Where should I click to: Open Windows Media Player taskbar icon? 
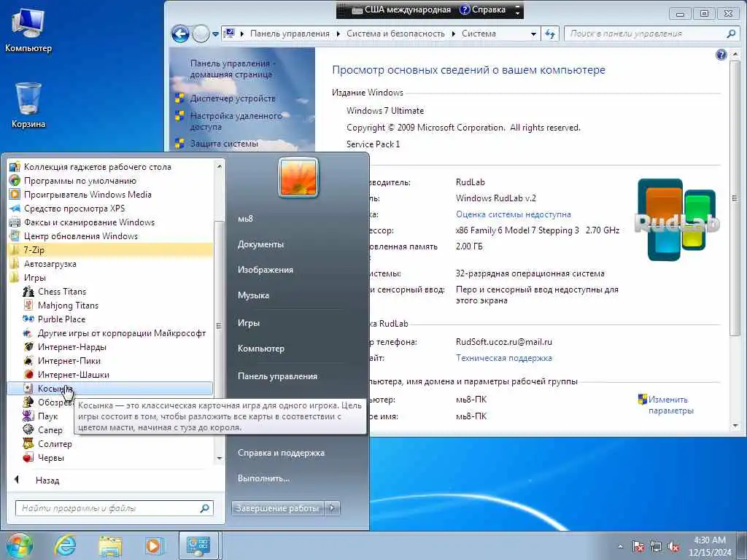(x=154, y=546)
